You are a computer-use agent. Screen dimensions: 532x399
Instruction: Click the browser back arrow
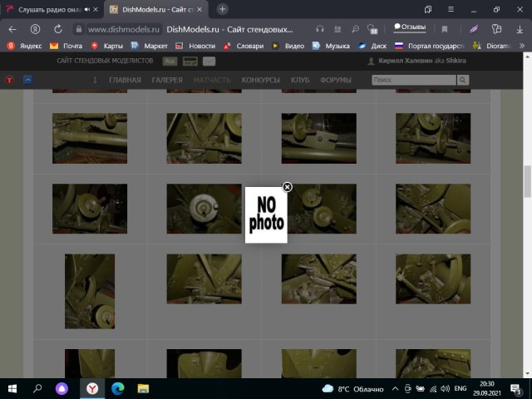pyautogui.click(x=12, y=29)
